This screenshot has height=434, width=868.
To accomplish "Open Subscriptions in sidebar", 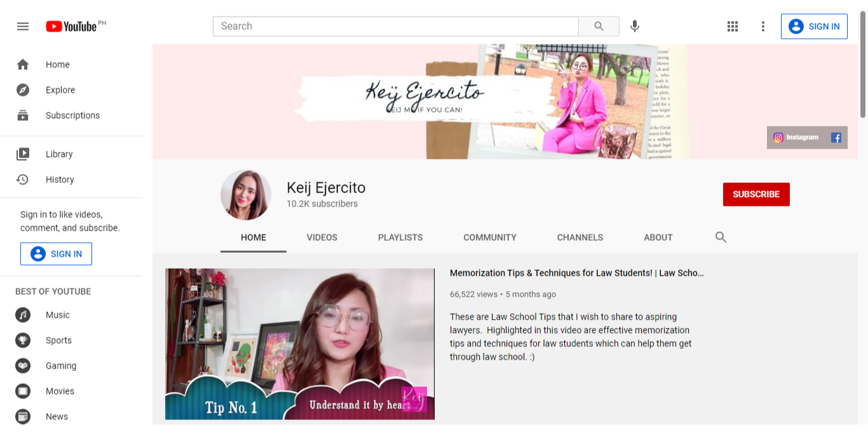I will (72, 116).
